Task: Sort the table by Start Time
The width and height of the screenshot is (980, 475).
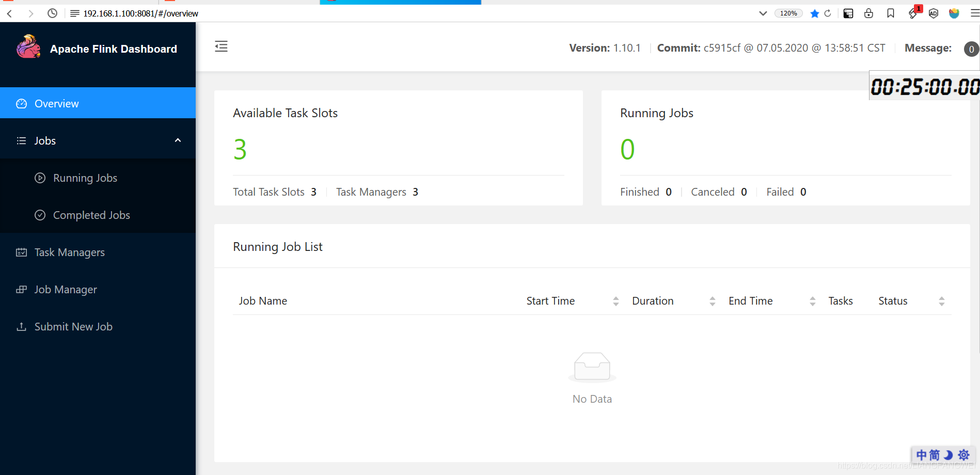Action: (615, 301)
